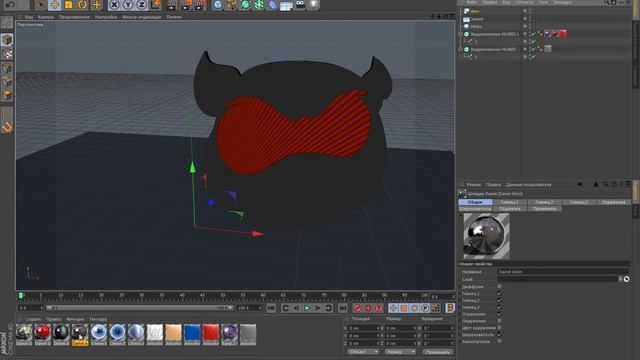The height and width of the screenshot is (360, 640).
Task: Go to start of animation
Action: tap(271, 308)
